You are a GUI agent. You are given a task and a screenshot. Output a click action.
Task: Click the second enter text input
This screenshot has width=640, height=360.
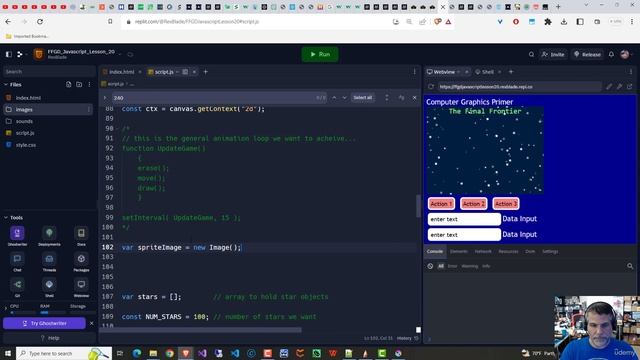(x=464, y=235)
